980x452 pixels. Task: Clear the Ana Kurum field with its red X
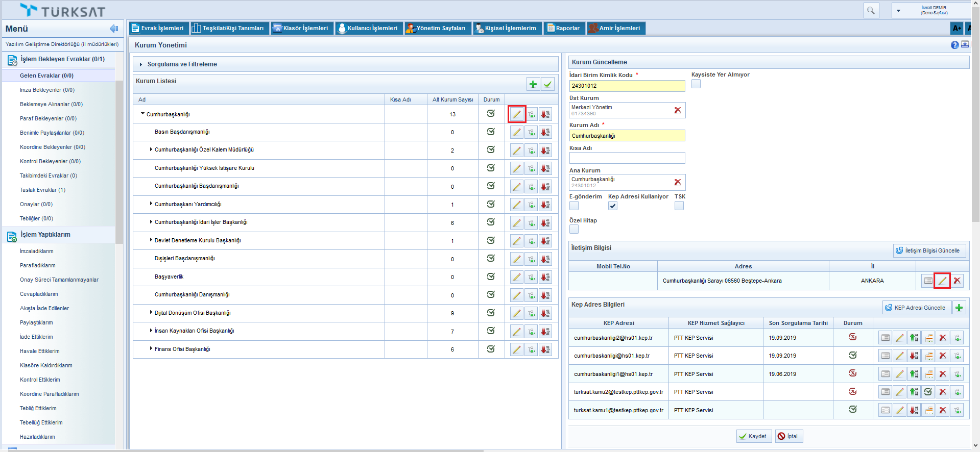(x=678, y=182)
